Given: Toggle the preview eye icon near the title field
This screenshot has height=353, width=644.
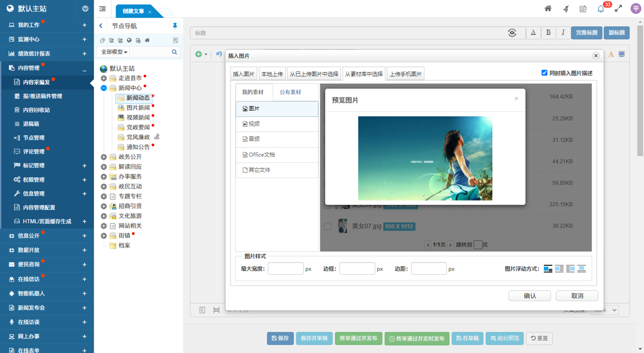Looking at the screenshot, I should [x=513, y=32].
